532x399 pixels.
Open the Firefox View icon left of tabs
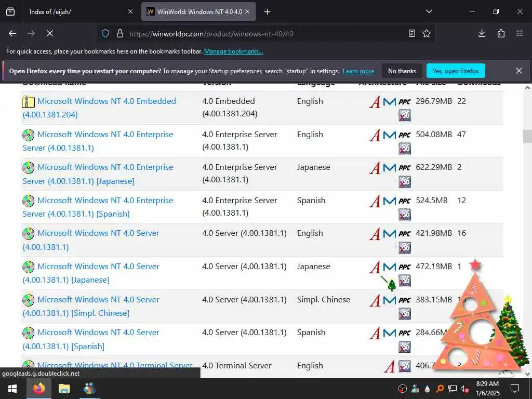tap(10, 12)
